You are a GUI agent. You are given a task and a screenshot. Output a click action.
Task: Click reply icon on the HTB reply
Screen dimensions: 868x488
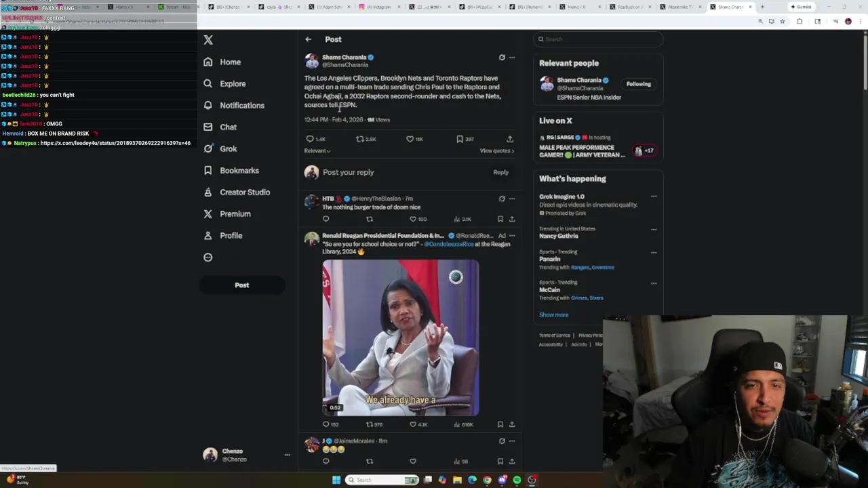pyautogui.click(x=326, y=219)
